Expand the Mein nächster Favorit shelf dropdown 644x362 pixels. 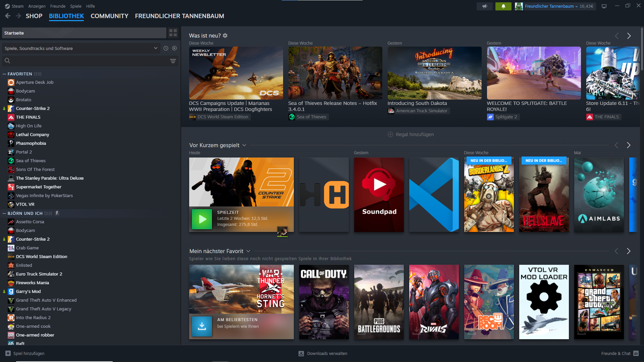(248, 251)
